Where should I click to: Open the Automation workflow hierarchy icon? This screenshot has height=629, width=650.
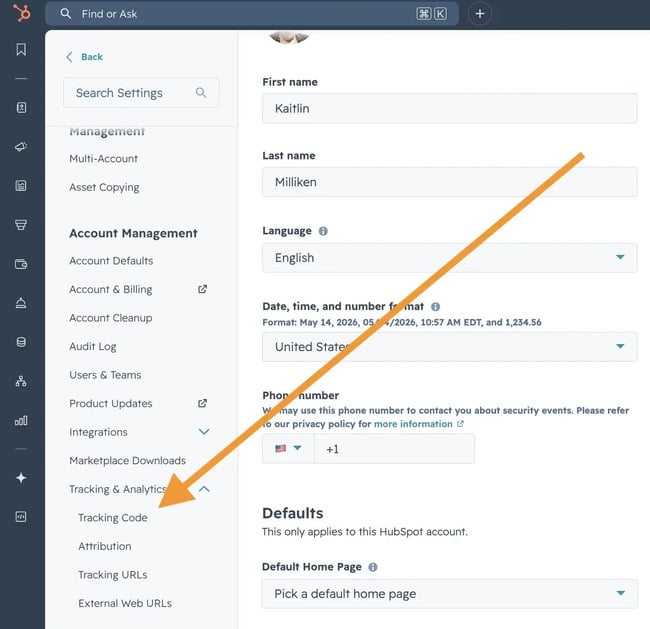(x=21, y=381)
